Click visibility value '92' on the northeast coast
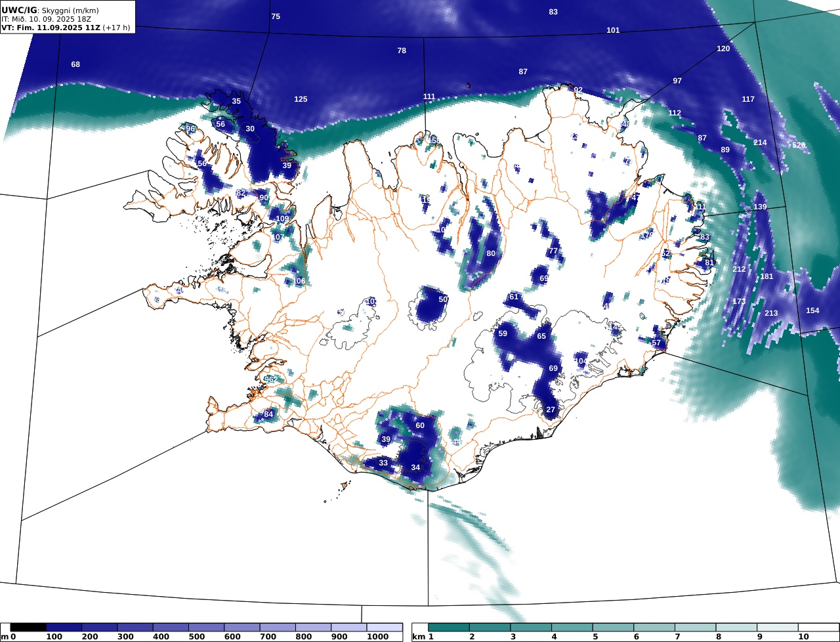 (578, 90)
